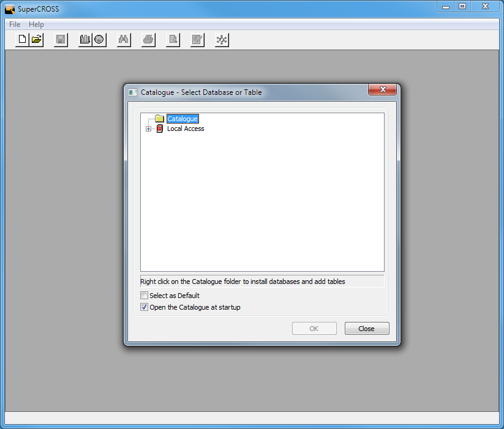This screenshot has height=429, width=504.
Task: Click the Print Preview toolbar icon
Action: click(x=173, y=40)
